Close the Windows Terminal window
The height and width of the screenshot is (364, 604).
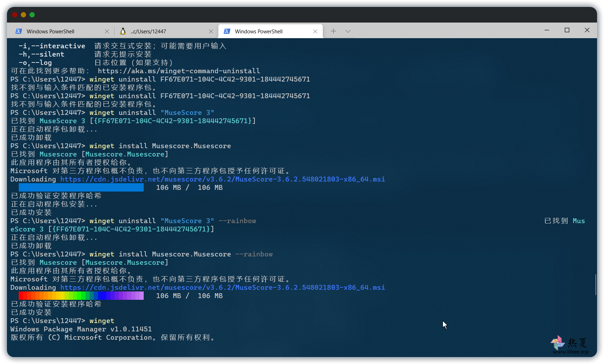(587, 30)
